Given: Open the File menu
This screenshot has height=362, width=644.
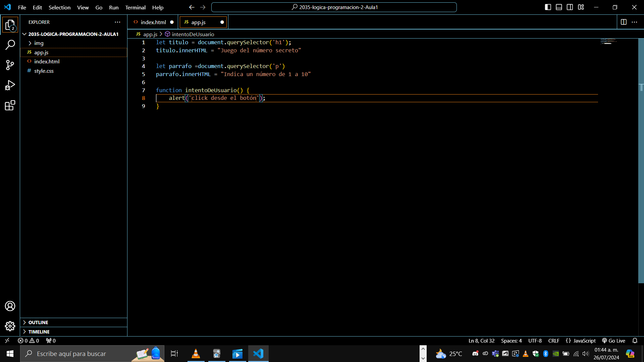Looking at the screenshot, I should (x=22, y=7).
